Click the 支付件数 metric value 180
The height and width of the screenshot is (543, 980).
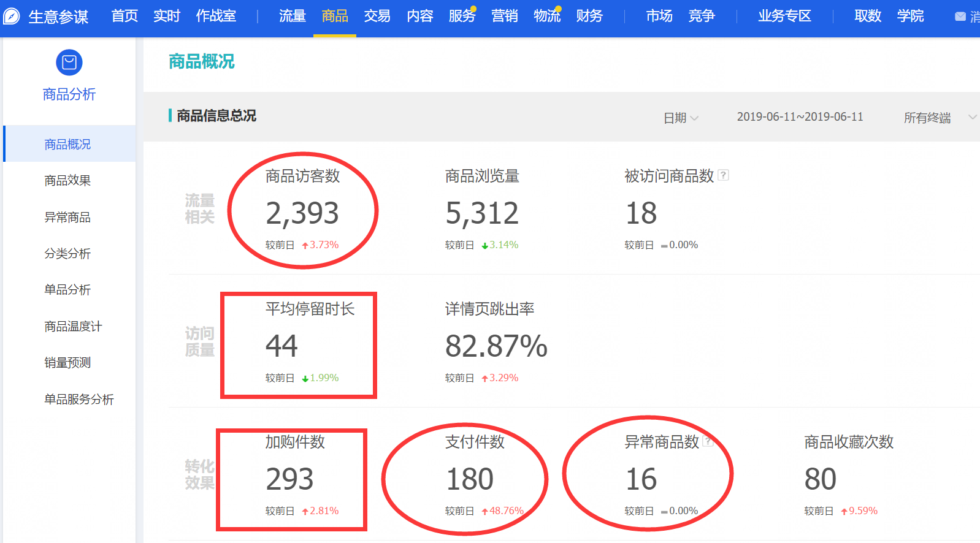click(x=470, y=479)
